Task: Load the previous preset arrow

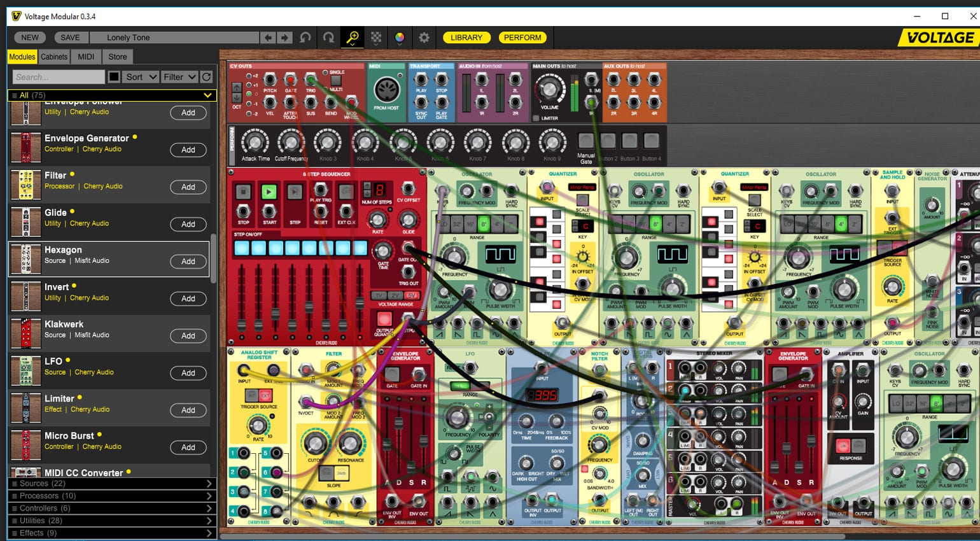Action: 269,38
